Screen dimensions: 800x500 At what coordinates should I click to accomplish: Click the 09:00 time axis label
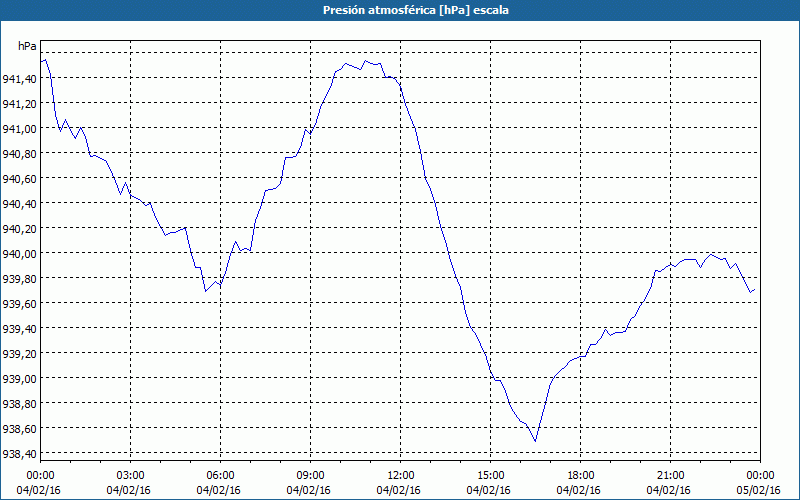[x=311, y=476]
